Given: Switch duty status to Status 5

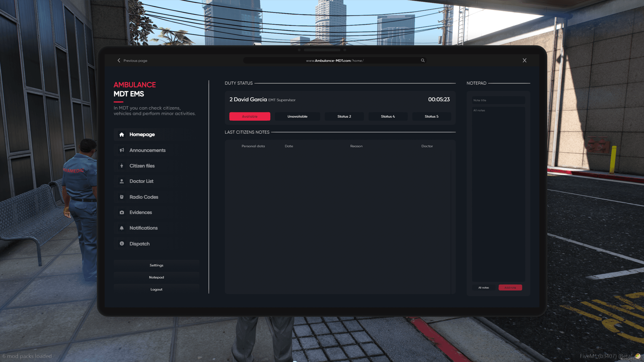Looking at the screenshot, I should pyautogui.click(x=432, y=116).
